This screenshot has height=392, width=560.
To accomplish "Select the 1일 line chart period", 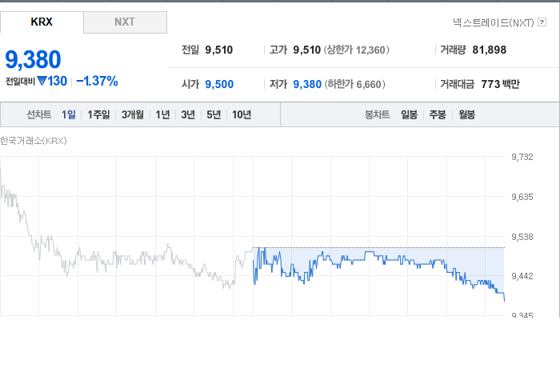I will [x=69, y=114].
